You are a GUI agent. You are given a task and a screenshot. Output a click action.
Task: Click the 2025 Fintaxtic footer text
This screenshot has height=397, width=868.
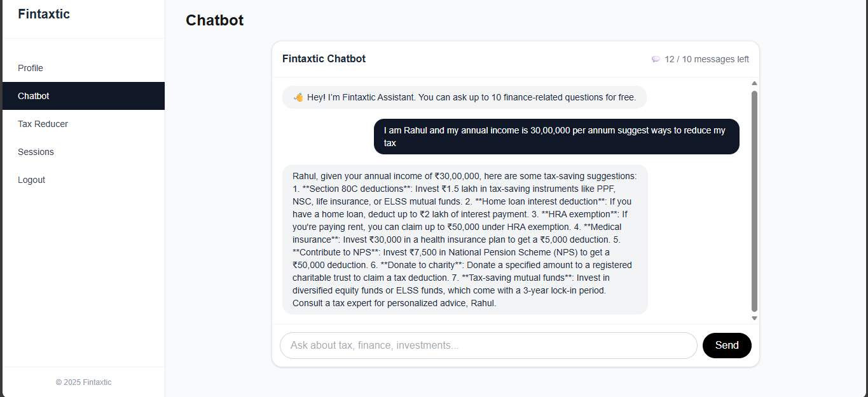pyautogui.click(x=83, y=382)
